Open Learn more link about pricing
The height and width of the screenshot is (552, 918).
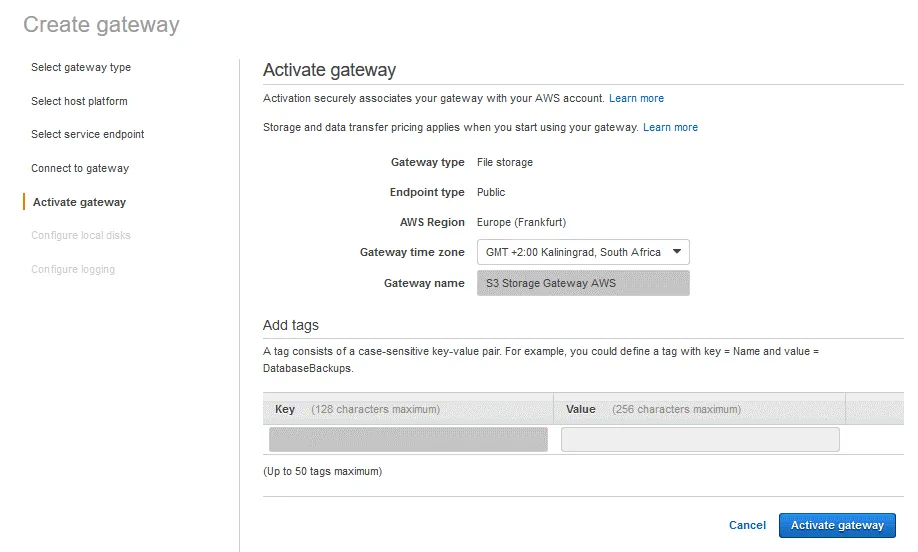tap(670, 127)
